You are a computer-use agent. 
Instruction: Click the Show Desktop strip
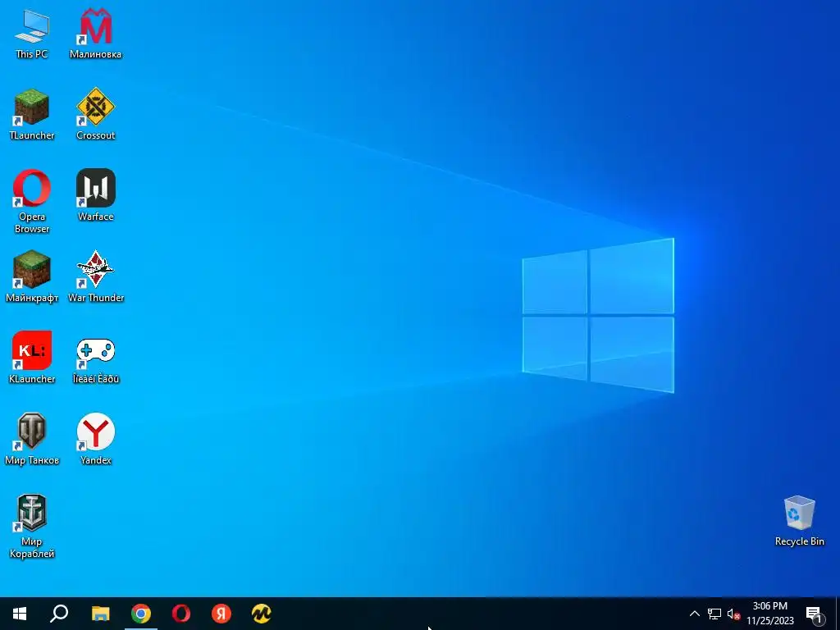(838, 614)
